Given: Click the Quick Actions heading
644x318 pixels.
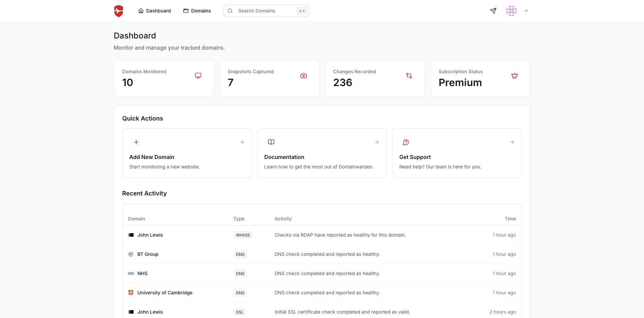Looking at the screenshot, I should tap(143, 118).
